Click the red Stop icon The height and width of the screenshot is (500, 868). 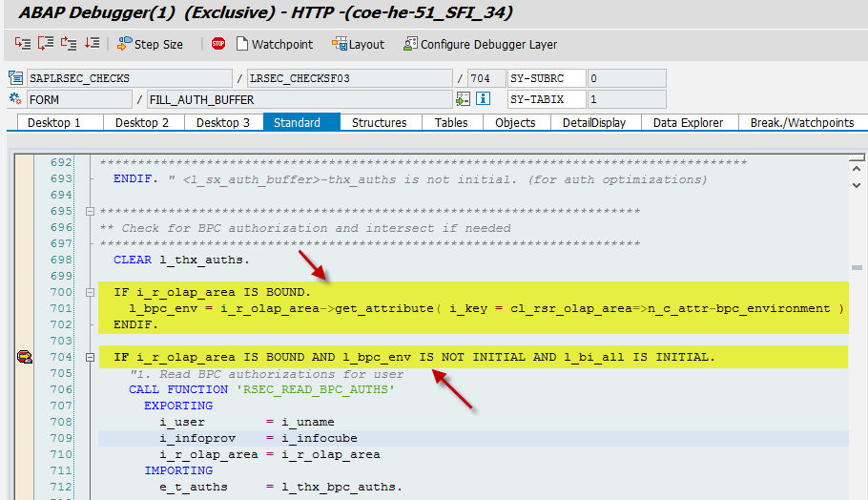(x=218, y=44)
